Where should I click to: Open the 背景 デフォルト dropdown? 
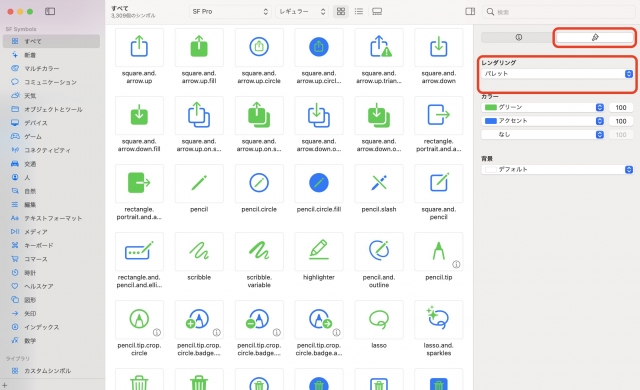click(557, 169)
